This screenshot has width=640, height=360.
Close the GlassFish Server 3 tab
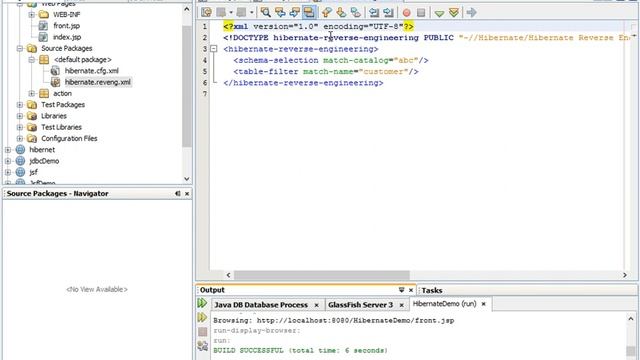[x=402, y=305]
